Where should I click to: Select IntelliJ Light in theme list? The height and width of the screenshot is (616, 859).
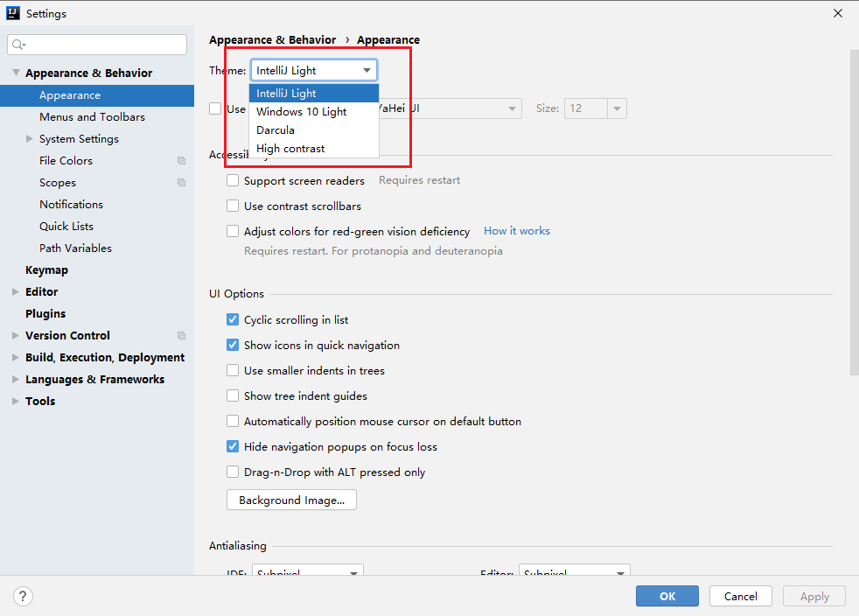click(x=314, y=93)
